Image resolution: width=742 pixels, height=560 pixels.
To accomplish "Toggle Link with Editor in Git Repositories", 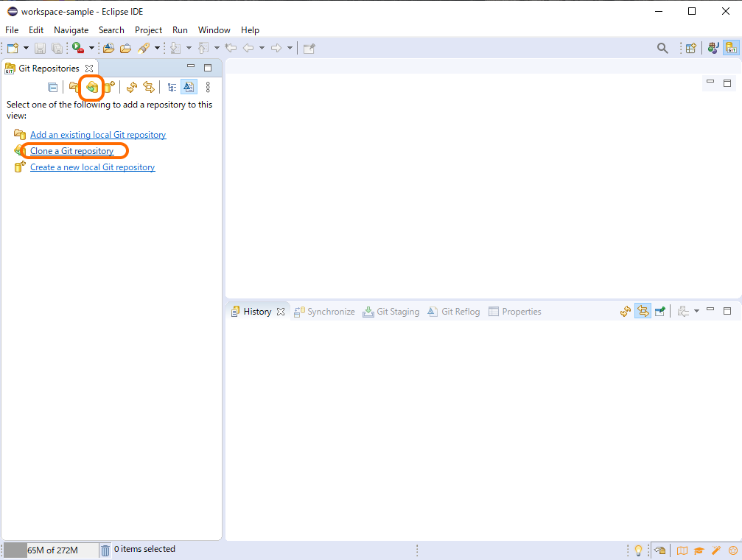I will 149,87.
